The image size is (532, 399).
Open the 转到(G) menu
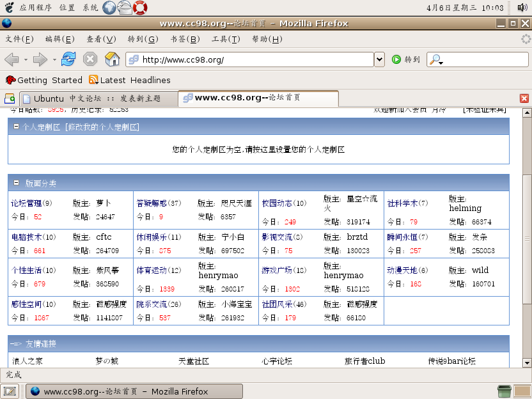point(143,39)
